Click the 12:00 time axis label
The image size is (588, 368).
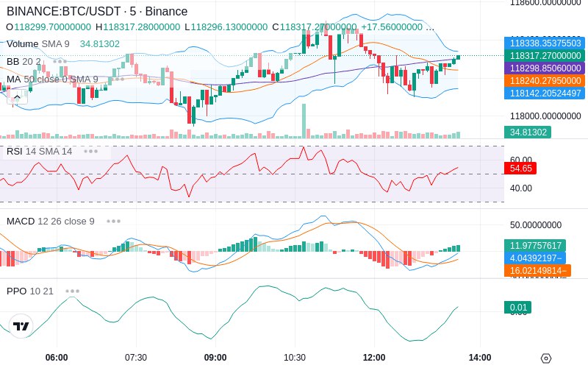coord(374,358)
